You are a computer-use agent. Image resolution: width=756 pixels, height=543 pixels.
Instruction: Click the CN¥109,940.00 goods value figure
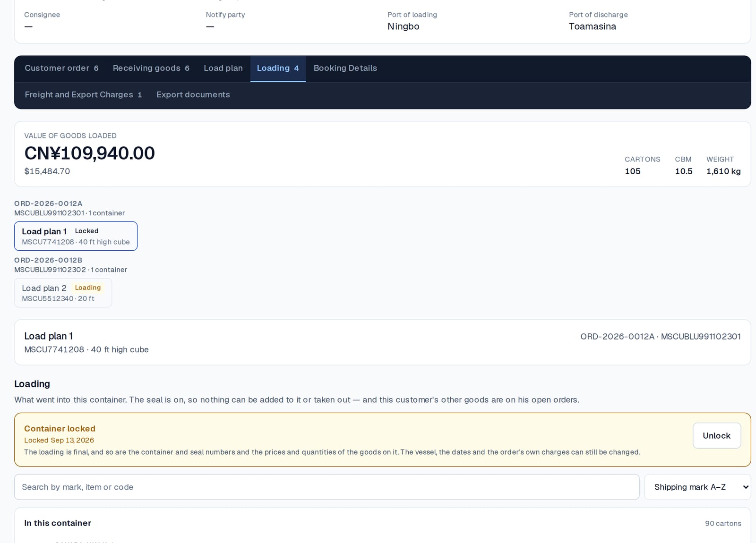tap(89, 153)
